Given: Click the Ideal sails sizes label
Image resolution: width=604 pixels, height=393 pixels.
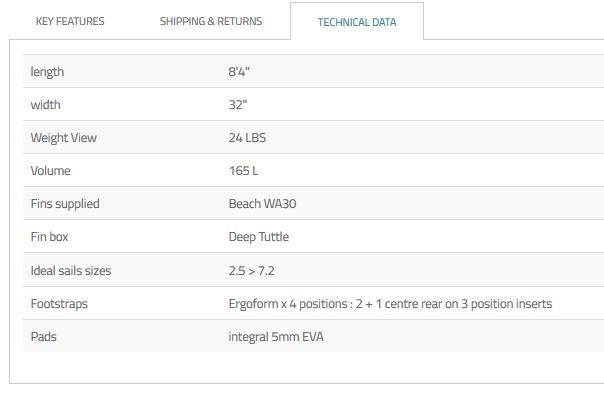Looking at the screenshot, I should click(71, 270).
